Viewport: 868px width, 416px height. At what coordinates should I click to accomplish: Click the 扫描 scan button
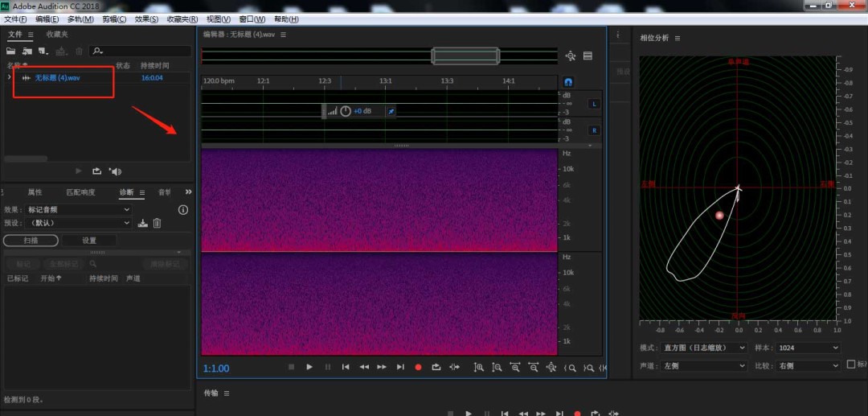click(31, 240)
